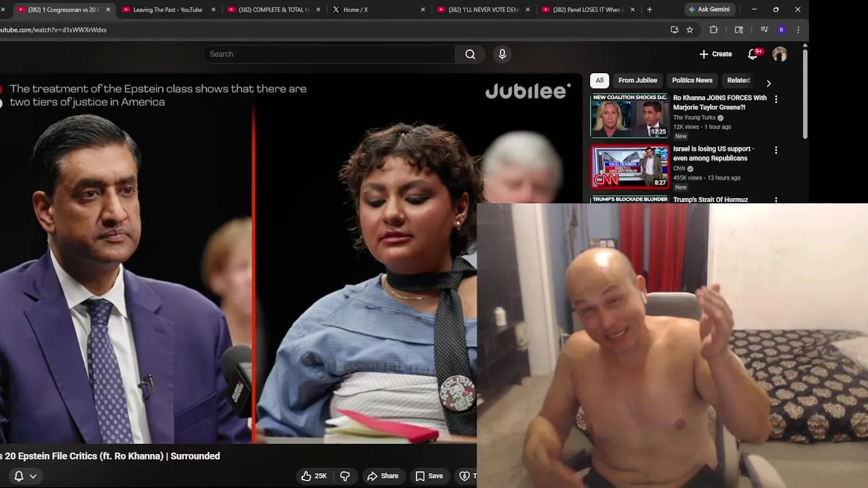Dislike the video with thumbs down
This screenshot has width=868, height=488.
click(x=345, y=476)
